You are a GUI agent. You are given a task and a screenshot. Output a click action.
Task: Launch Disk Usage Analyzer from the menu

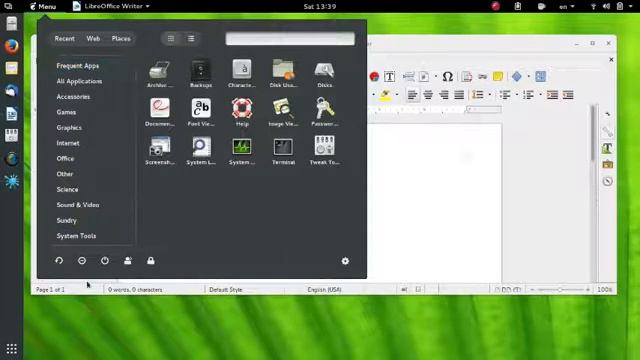(283, 74)
